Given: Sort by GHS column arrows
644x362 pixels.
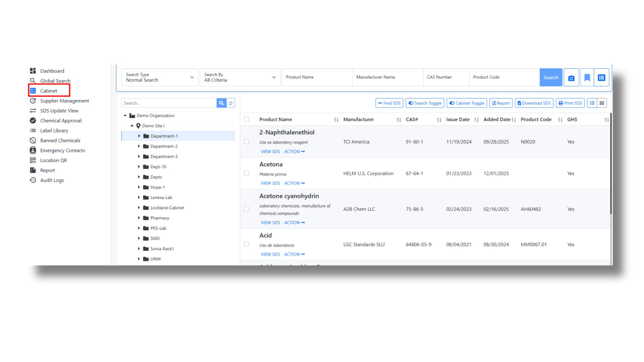Looking at the screenshot, I should [x=607, y=120].
